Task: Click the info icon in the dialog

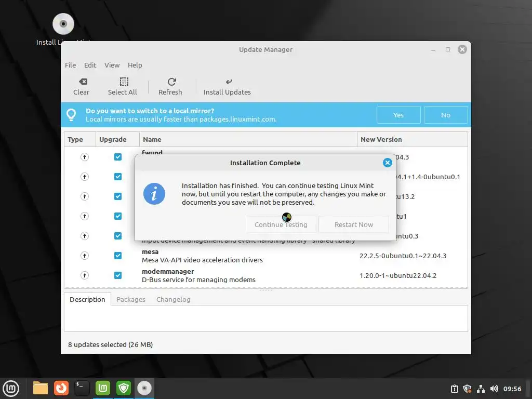Action: tap(154, 194)
